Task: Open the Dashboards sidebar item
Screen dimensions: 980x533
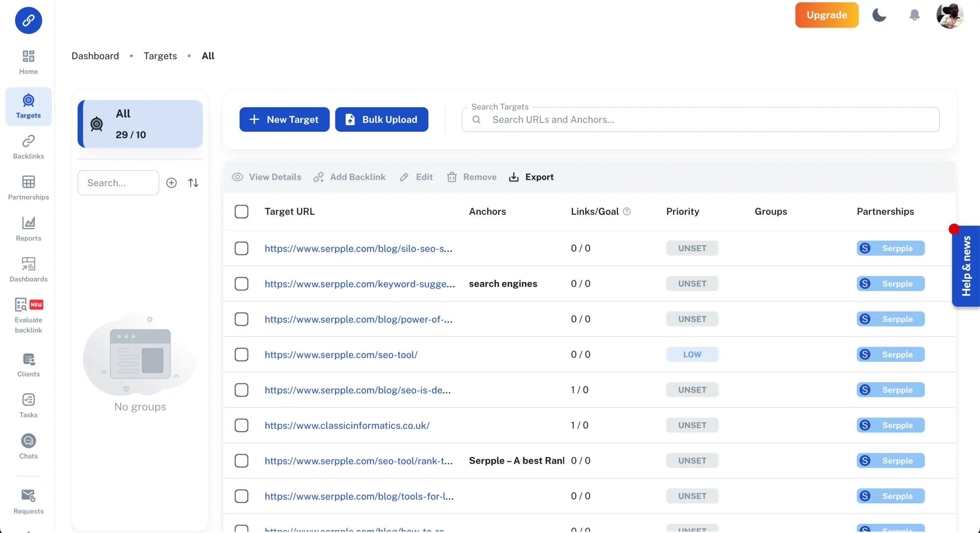Action: [28, 270]
